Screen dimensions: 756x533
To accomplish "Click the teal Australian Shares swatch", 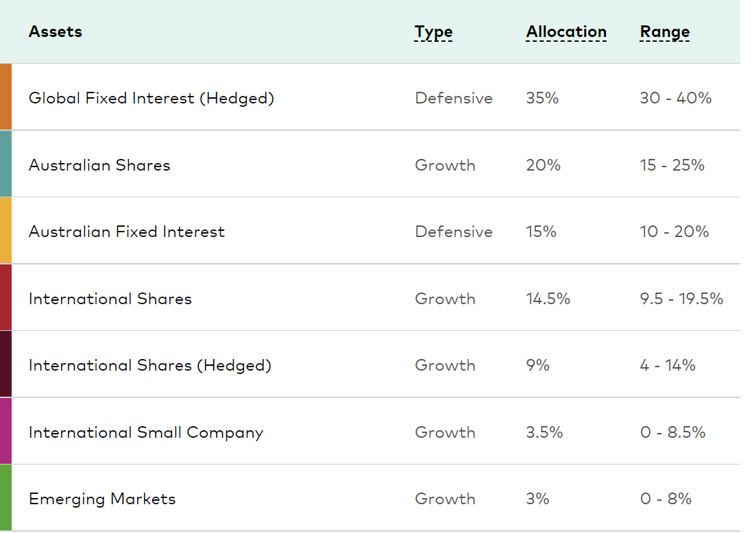I will pos(5,164).
